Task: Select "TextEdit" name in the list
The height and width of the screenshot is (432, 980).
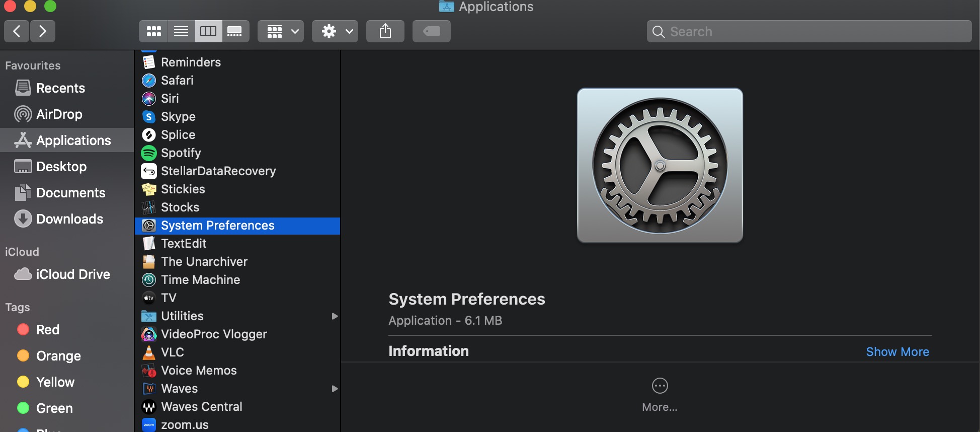Action: pyautogui.click(x=184, y=244)
